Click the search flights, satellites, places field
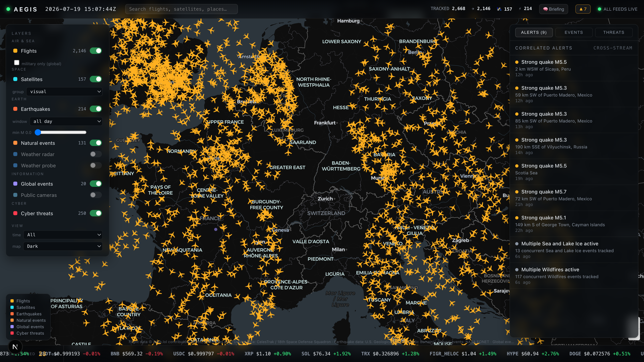Screen dimensions: 644x362 [x=182, y=9]
